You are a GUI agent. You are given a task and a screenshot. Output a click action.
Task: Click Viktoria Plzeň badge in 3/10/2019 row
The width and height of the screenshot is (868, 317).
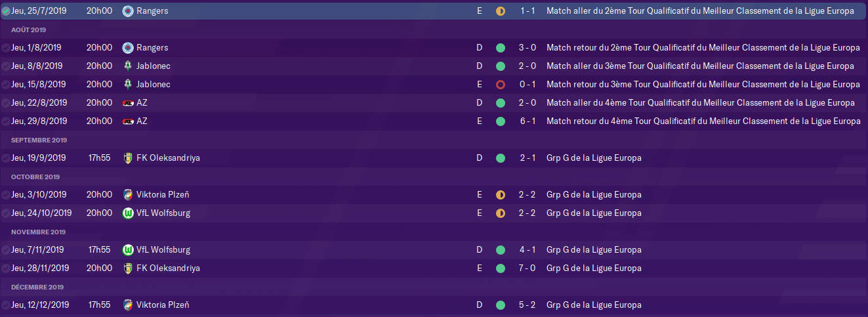pos(128,195)
